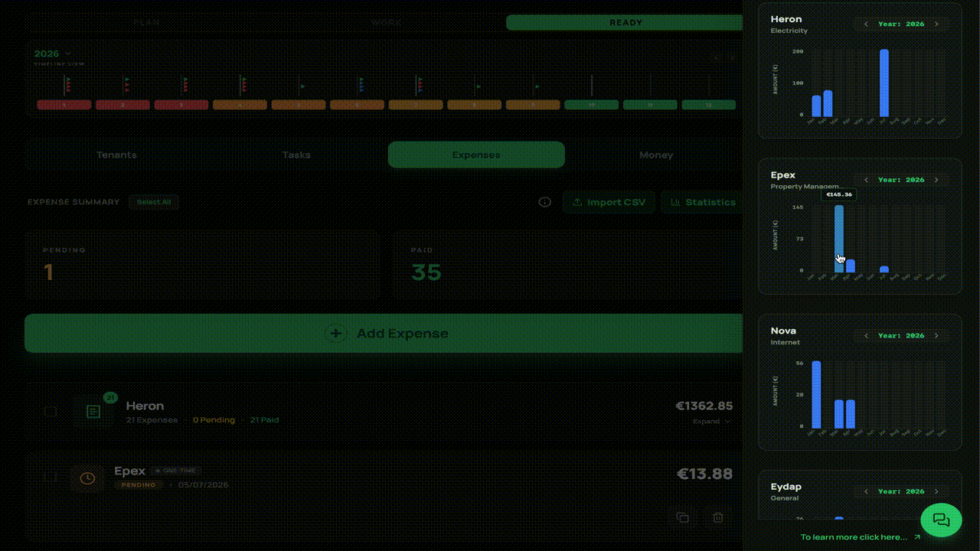Select month 6 pill on timeline
This screenshot has height=551, width=980.
point(357,105)
